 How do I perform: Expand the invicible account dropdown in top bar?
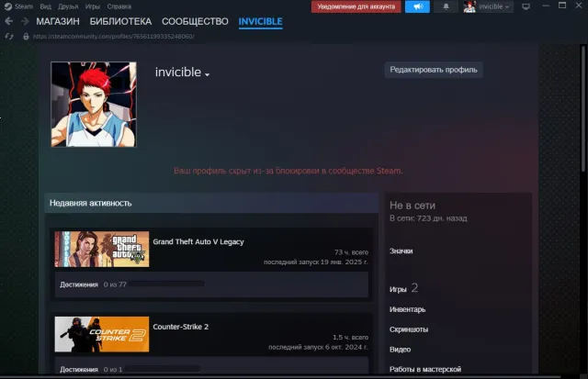pos(494,6)
